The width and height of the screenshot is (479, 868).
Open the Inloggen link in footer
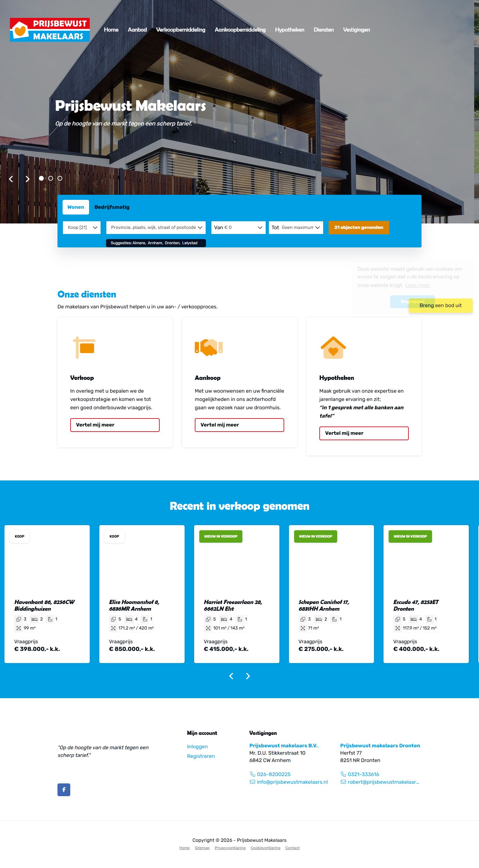click(x=197, y=746)
